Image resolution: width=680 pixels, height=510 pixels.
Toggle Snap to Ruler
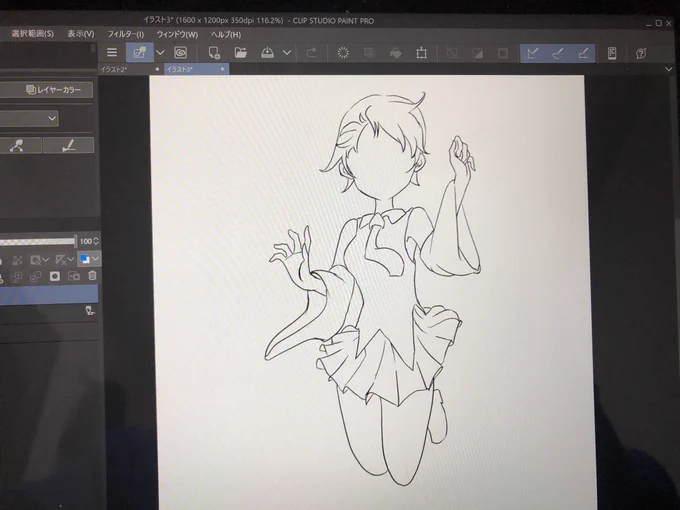533,53
